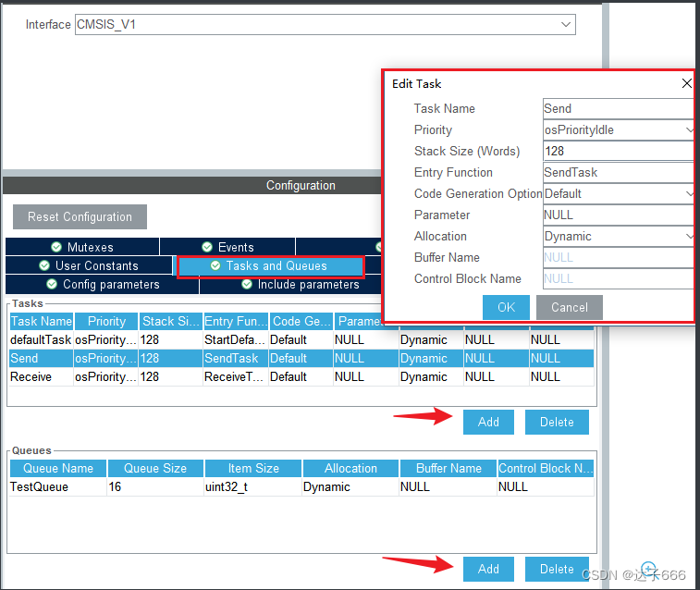Viewport: 700px width, 590px height.
Task: Click the Events green check icon
Action: coord(207,247)
